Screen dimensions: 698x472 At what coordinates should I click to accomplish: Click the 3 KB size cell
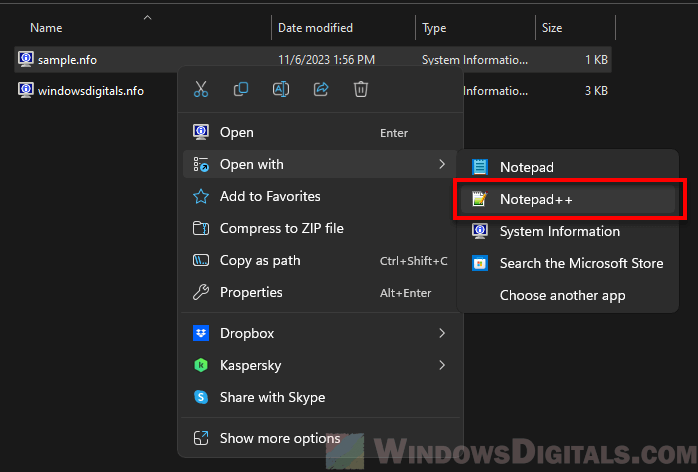[596, 91]
